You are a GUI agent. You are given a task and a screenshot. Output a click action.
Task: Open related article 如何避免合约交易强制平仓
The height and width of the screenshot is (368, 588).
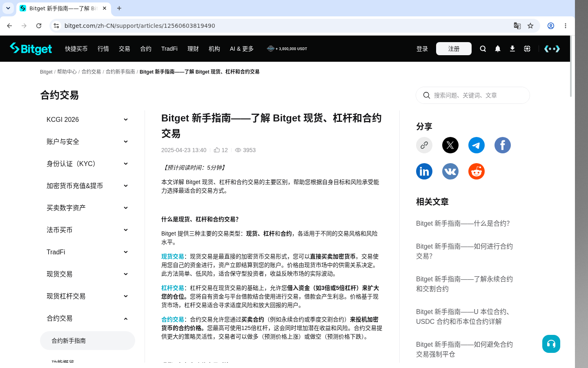click(x=465, y=349)
